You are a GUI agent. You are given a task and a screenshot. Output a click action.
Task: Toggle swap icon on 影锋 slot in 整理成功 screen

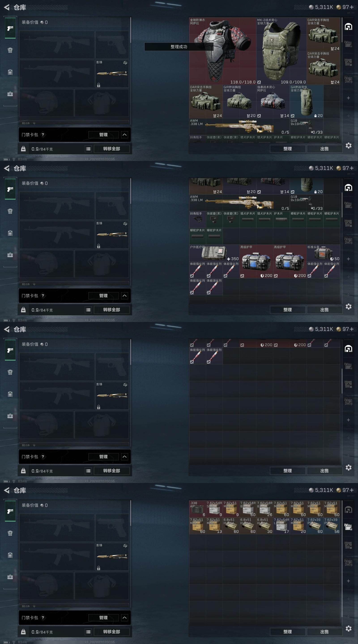pyautogui.click(x=125, y=63)
